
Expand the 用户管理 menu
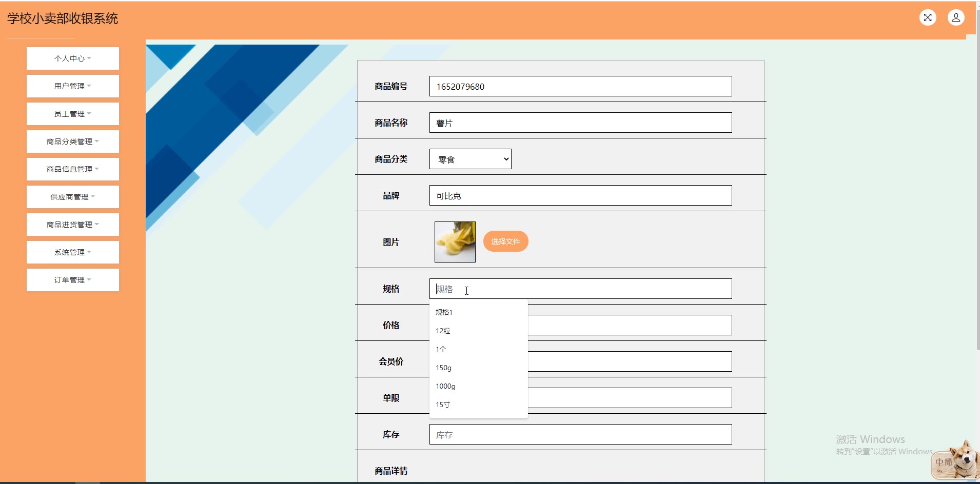pyautogui.click(x=73, y=86)
